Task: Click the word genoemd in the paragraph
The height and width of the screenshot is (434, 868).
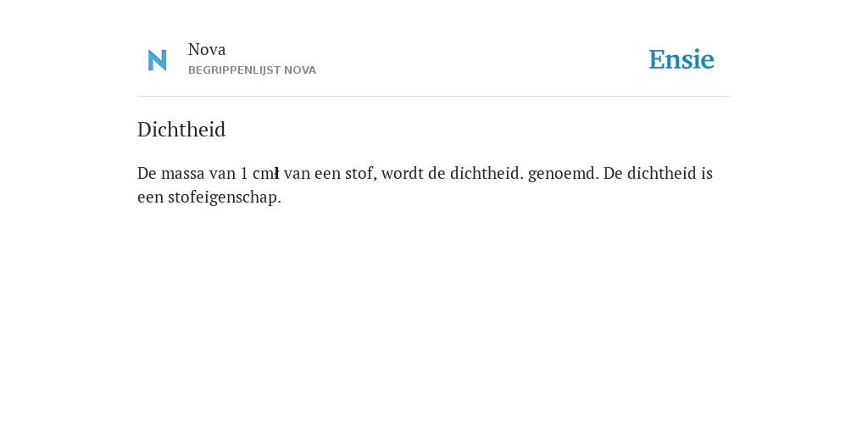Action: pyautogui.click(x=563, y=174)
